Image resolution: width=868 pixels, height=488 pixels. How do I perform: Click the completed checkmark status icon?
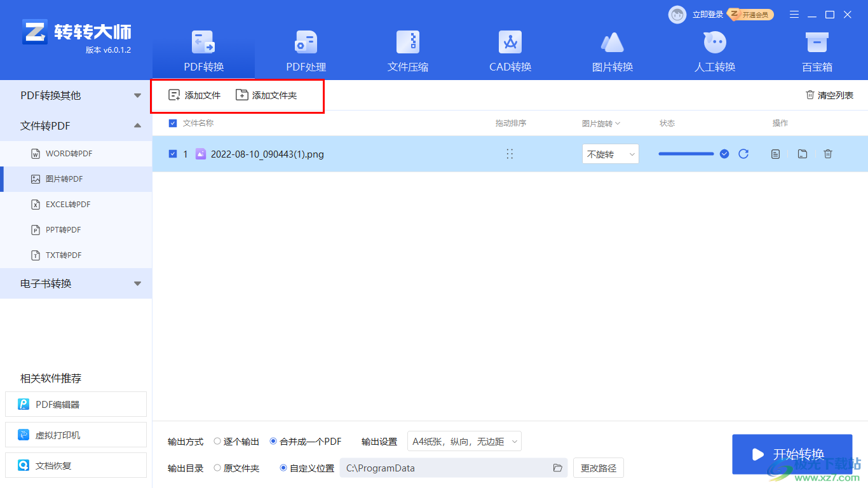point(724,154)
